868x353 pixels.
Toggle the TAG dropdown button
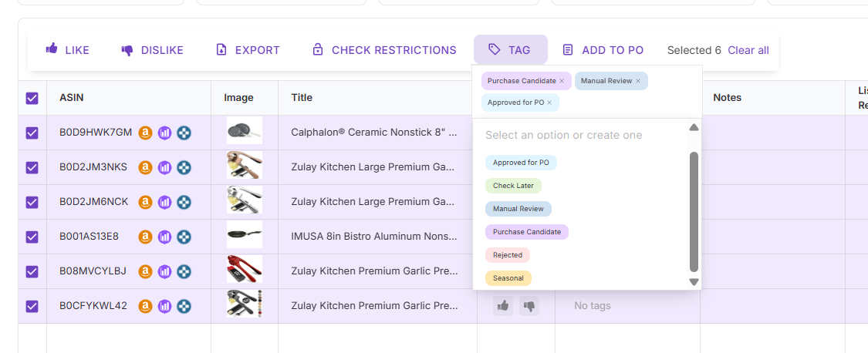pyautogui.click(x=511, y=50)
